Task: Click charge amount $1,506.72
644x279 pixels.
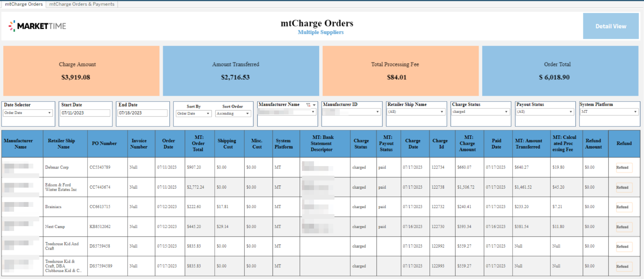Action: click(x=466, y=187)
